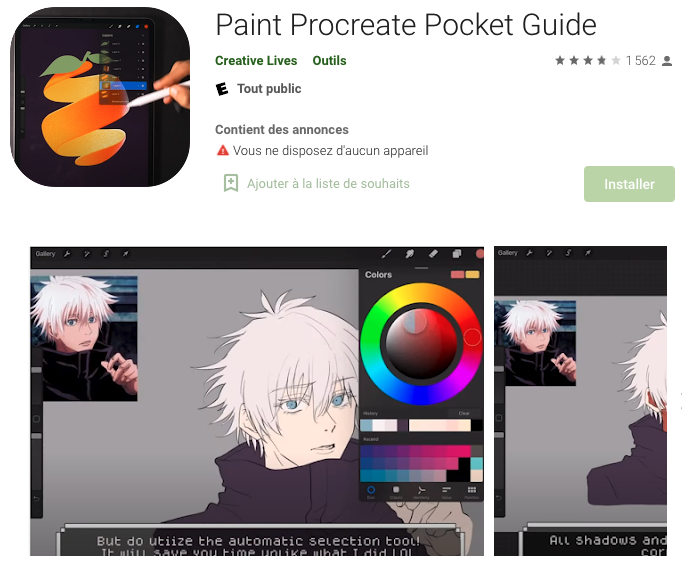
Task: Click the green Installer button
Action: tap(629, 184)
